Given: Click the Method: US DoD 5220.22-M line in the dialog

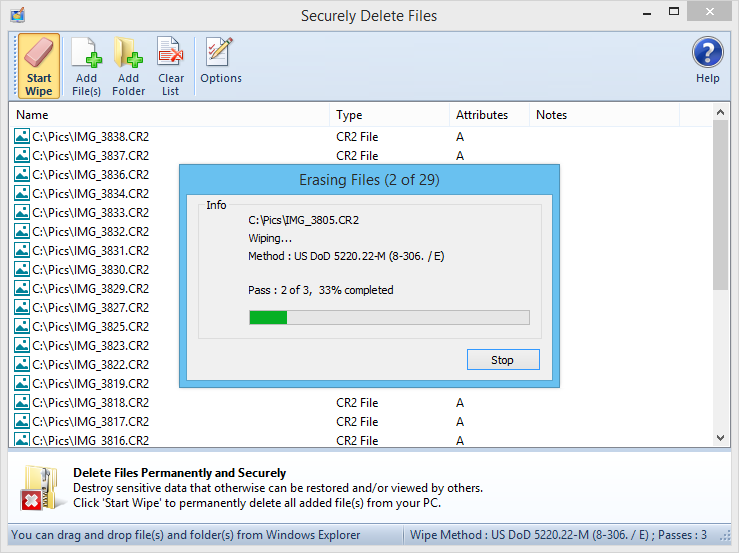Looking at the screenshot, I should coord(346,256).
